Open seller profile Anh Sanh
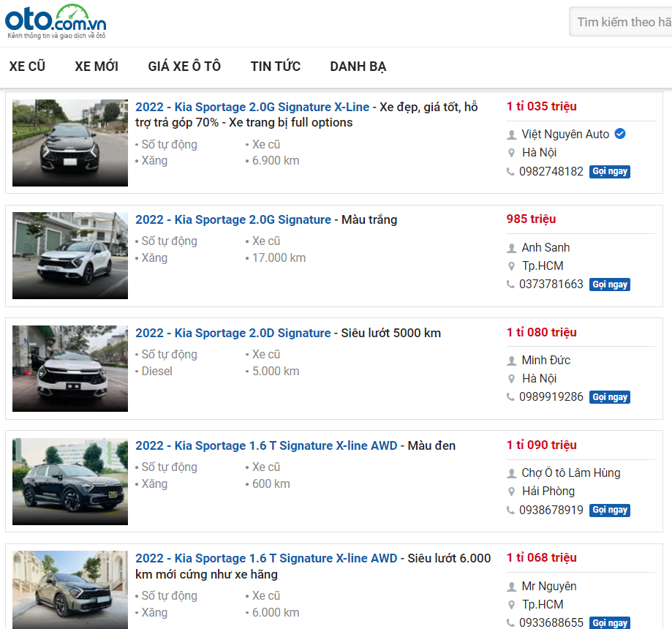Image resolution: width=672 pixels, height=629 pixels. click(x=545, y=247)
